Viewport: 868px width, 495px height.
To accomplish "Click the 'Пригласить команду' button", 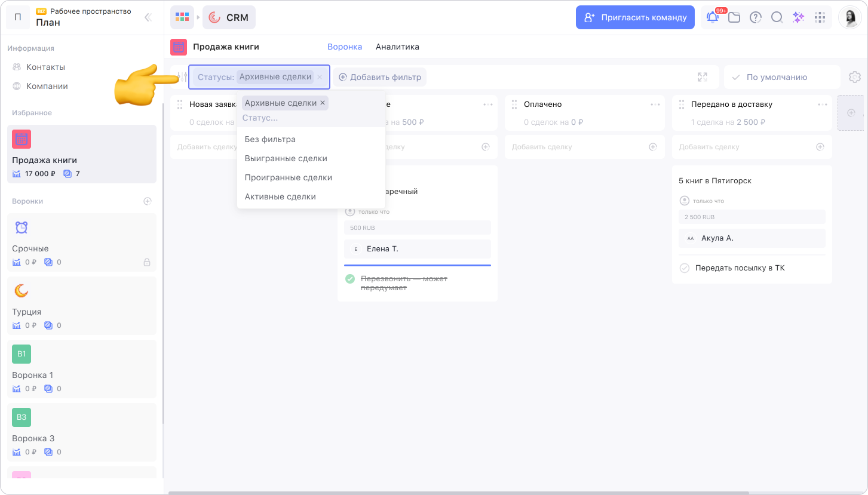I will [x=635, y=17].
